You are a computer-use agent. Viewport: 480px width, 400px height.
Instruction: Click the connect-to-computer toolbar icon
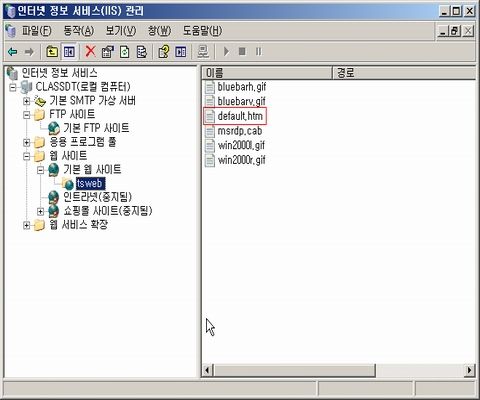[x=203, y=52]
